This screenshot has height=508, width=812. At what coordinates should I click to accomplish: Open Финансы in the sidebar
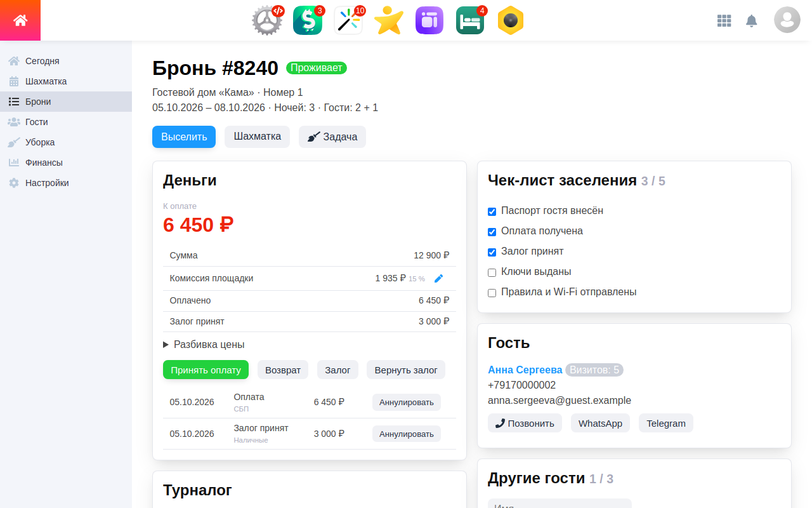pos(66,163)
